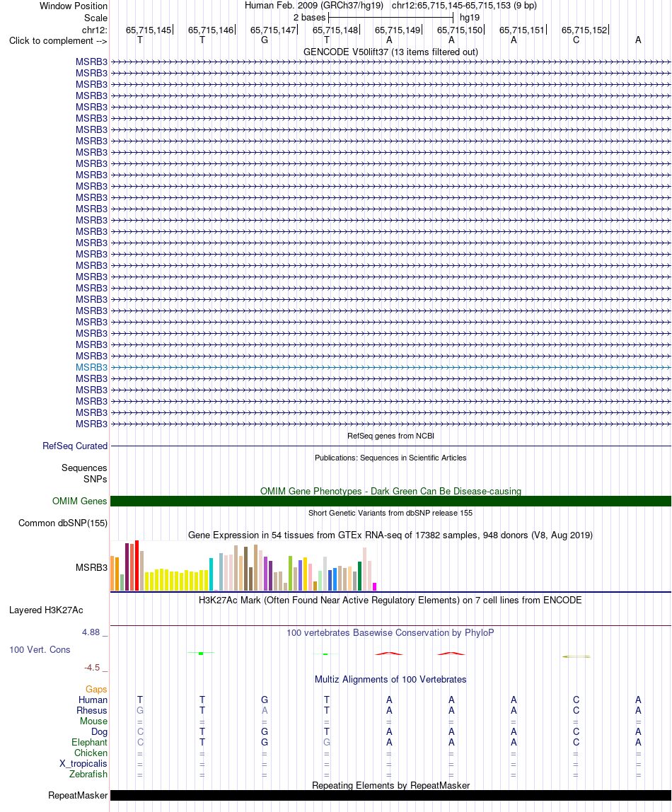Image resolution: width=672 pixels, height=812 pixels.
Task: Click the 4.88 PhyloP upper scale value
Action: coord(91,632)
